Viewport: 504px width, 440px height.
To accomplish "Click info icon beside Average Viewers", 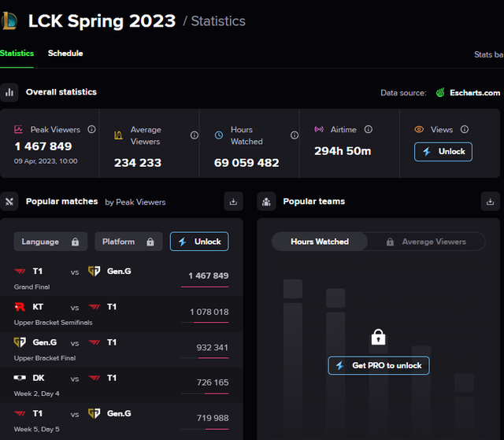I will [x=194, y=135].
